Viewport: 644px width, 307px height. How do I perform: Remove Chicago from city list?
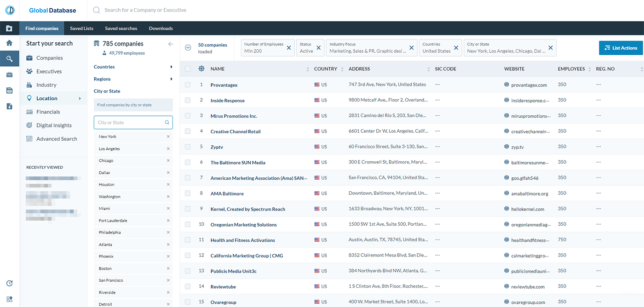pos(168,160)
